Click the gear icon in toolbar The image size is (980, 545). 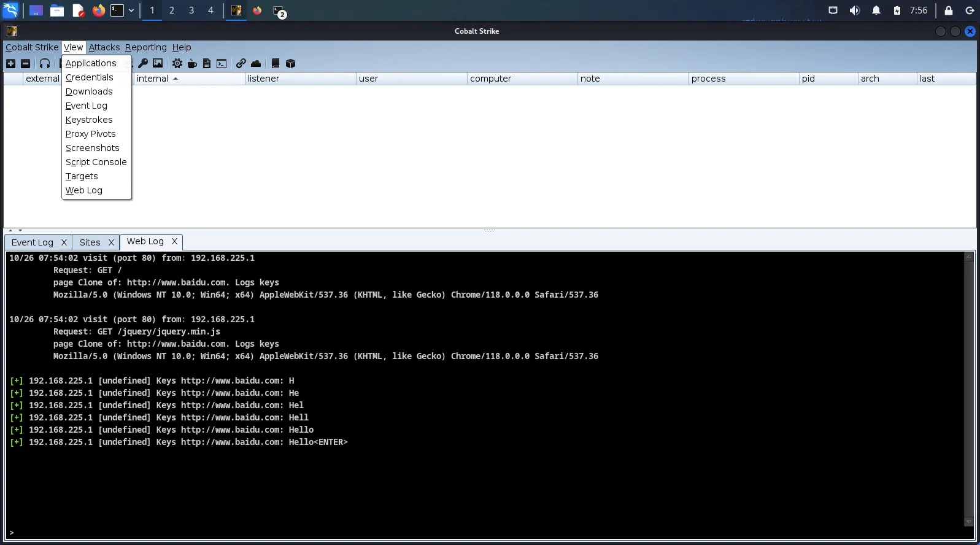(x=177, y=63)
